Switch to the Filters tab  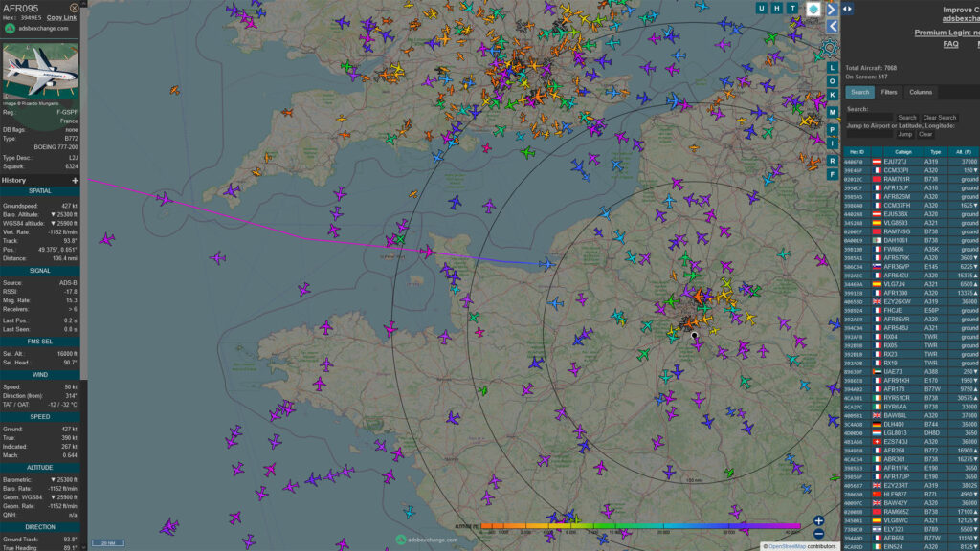point(889,93)
